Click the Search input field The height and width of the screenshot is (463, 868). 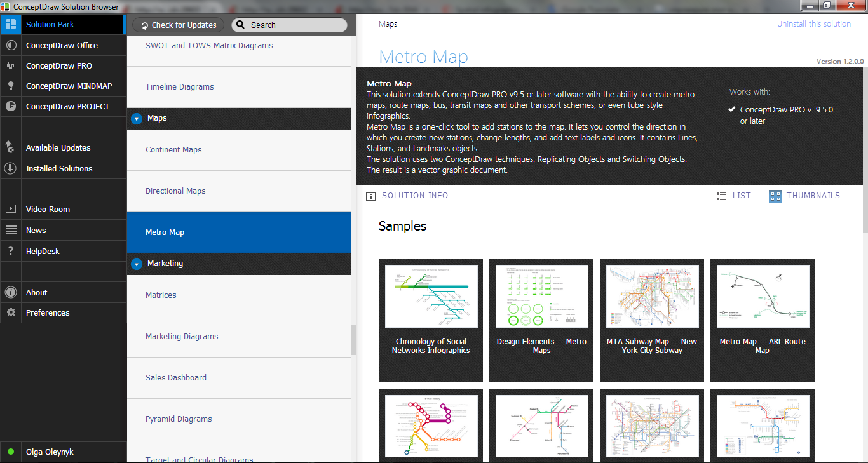[x=290, y=25]
